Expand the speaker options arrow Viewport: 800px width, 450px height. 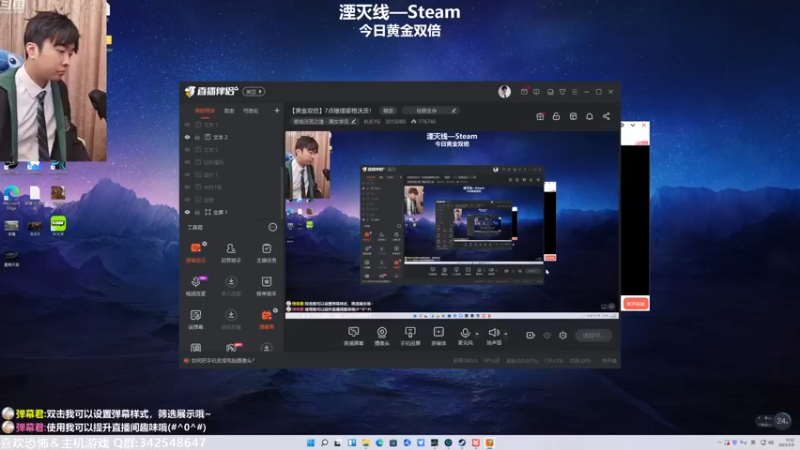[x=506, y=334]
